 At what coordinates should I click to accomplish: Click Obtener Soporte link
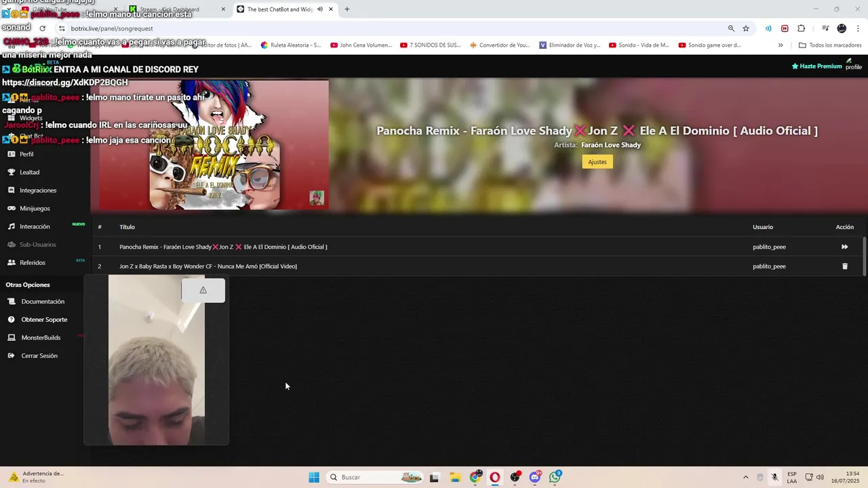pos(44,320)
